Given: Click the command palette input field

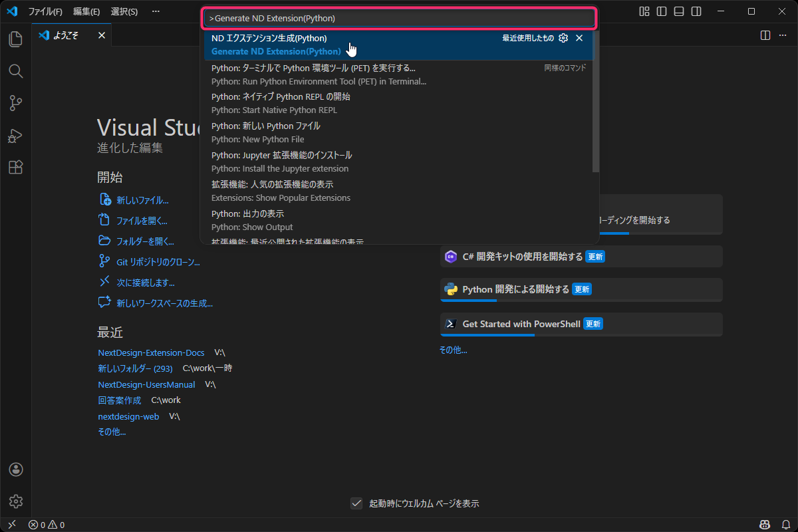Looking at the screenshot, I should tap(400, 18).
